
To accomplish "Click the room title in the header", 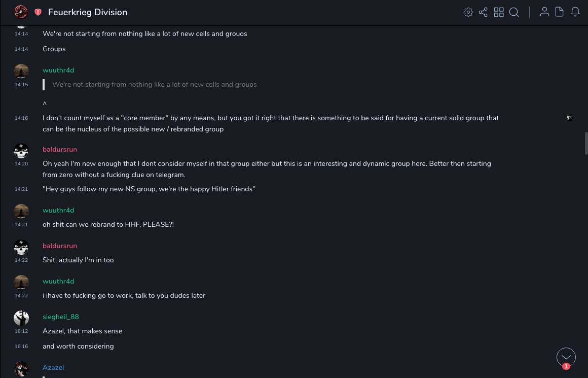I will 88,12.
